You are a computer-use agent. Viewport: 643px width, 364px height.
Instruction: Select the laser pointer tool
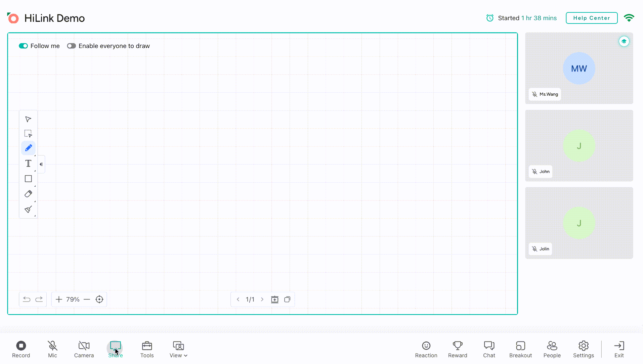pyautogui.click(x=28, y=209)
